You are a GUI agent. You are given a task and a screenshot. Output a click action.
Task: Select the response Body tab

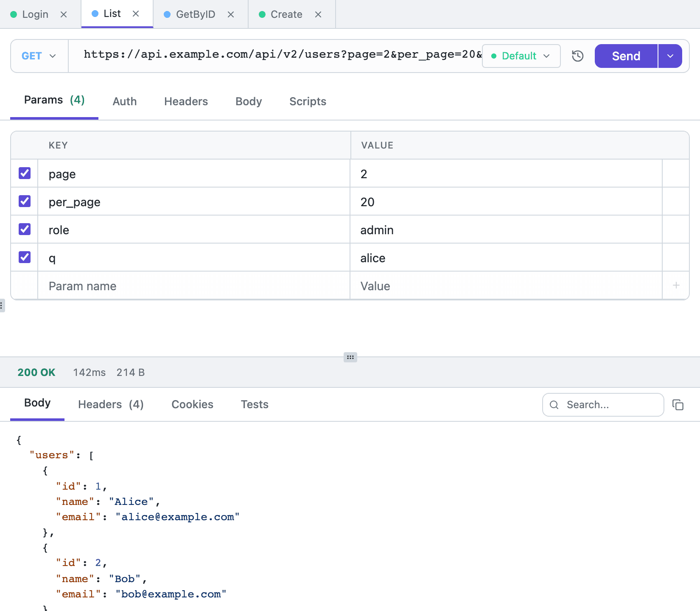pyautogui.click(x=37, y=403)
